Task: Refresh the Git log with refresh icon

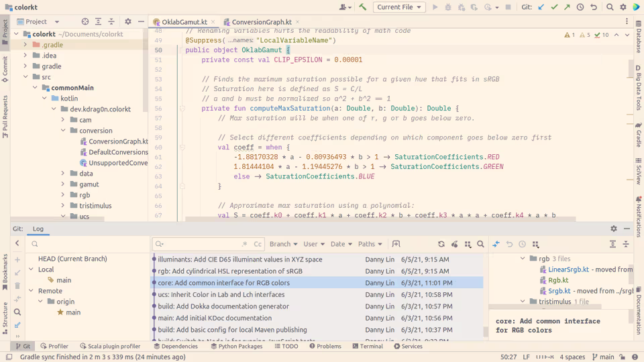Action: [441, 244]
